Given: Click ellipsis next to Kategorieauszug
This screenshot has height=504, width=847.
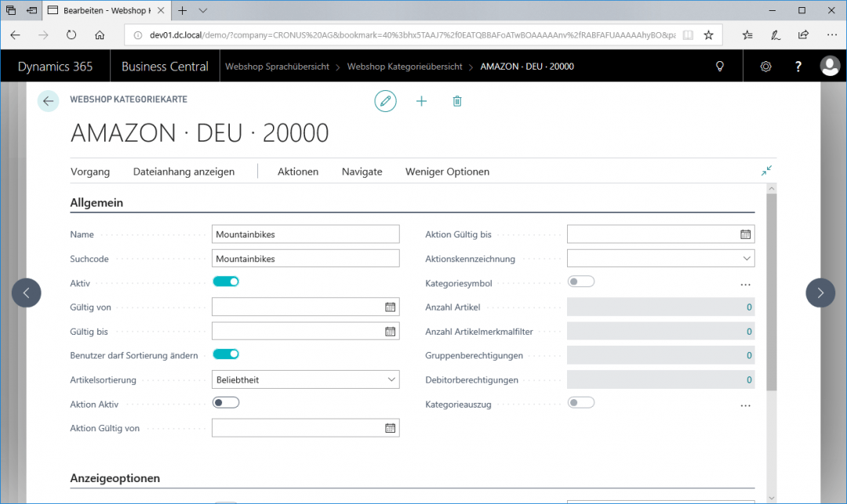Looking at the screenshot, I should 746,406.
